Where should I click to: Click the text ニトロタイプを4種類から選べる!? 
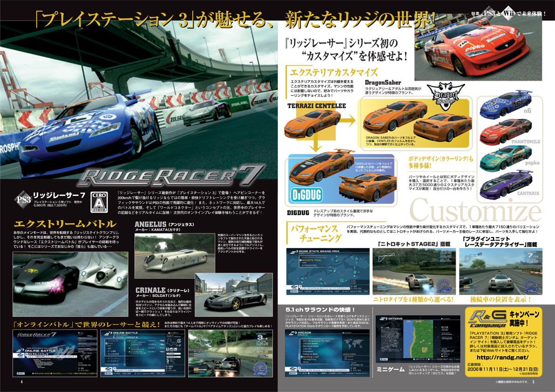(413, 299)
